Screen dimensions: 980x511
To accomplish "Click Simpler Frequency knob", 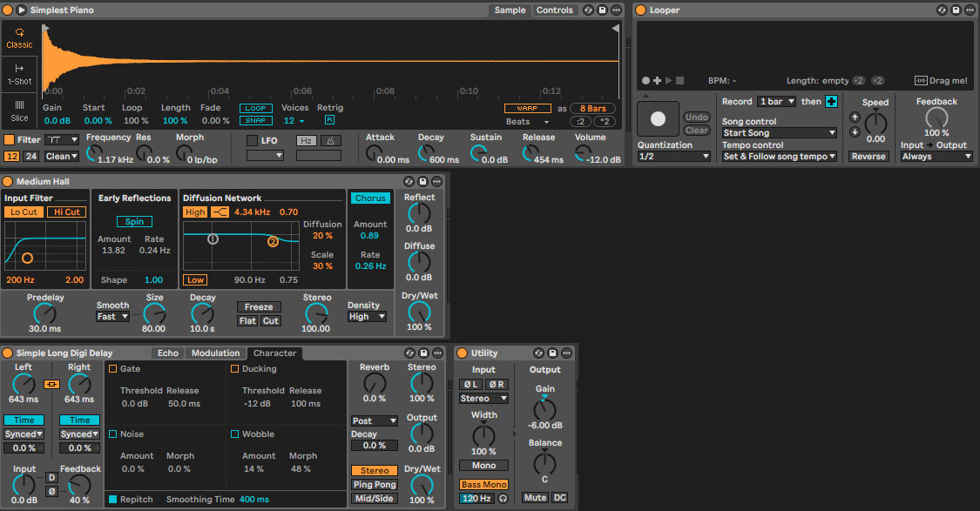I will pos(94,151).
